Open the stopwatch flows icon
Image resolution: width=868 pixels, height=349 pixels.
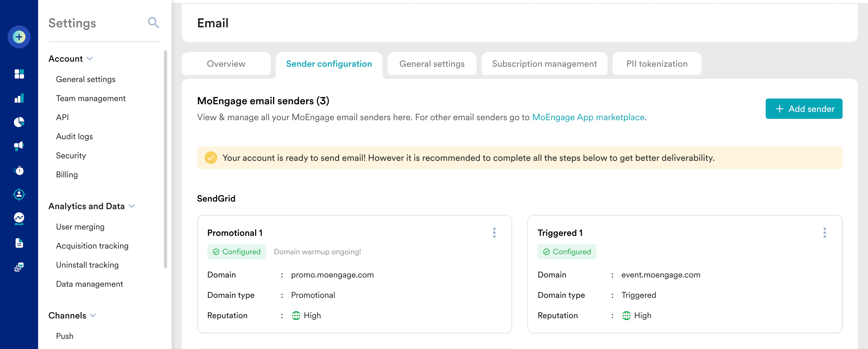click(19, 171)
